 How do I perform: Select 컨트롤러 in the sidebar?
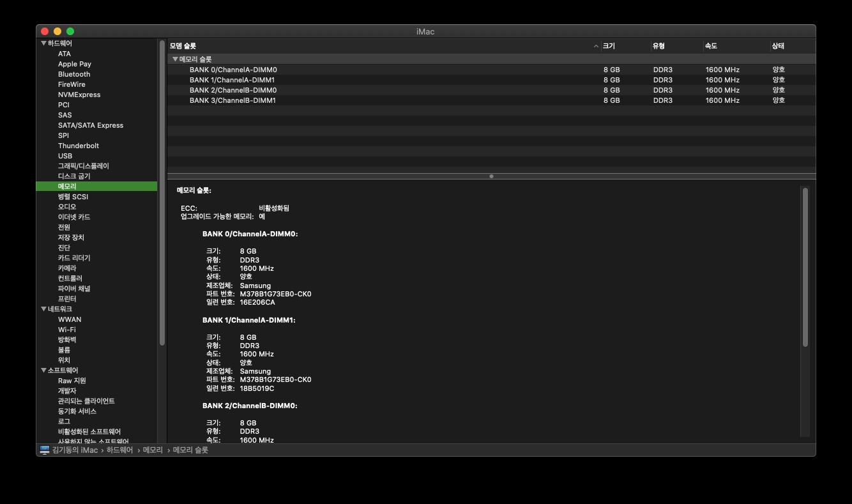pyautogui.click(x=70, y=279)
